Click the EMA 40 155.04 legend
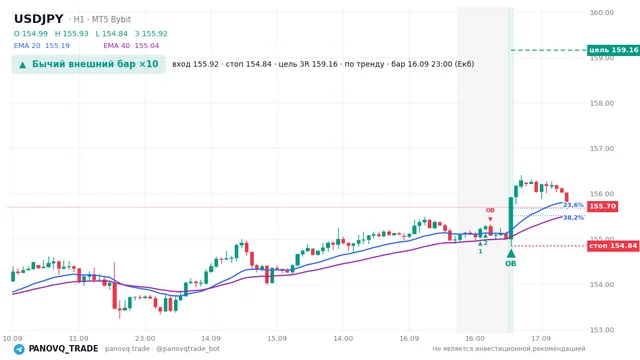Screen dimensions: 640x360 [131, 46]
